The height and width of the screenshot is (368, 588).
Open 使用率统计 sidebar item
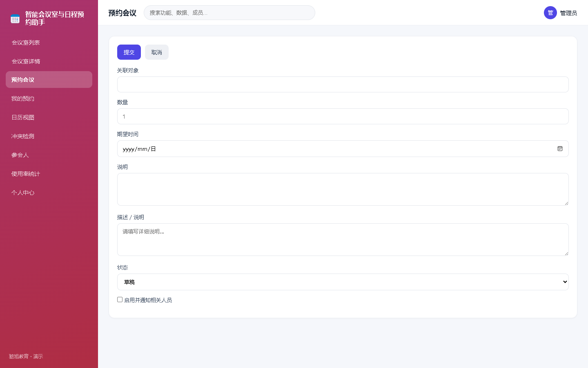(x=49, y=174)
